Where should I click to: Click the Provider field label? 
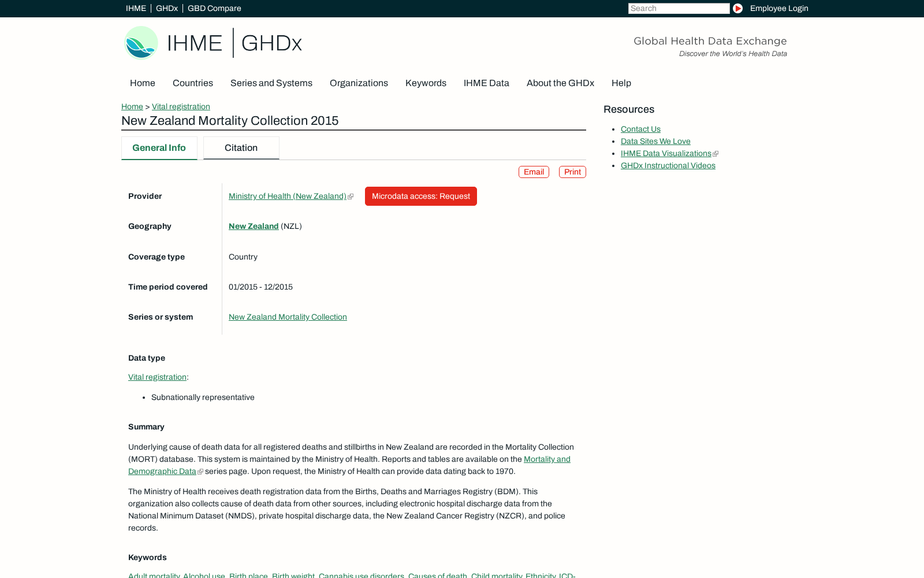click(x=145, y=196)
